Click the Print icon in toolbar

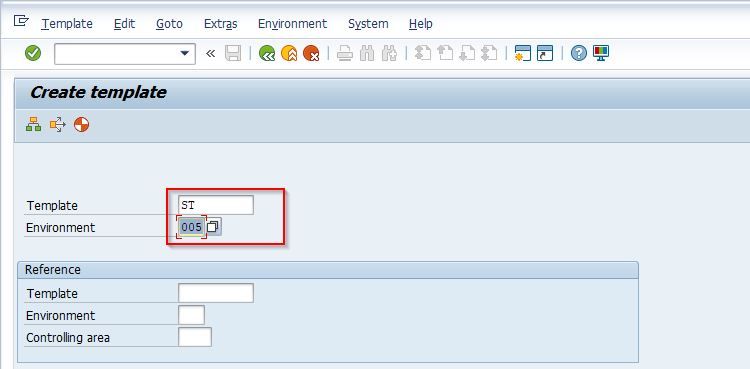tap(344, 53)
